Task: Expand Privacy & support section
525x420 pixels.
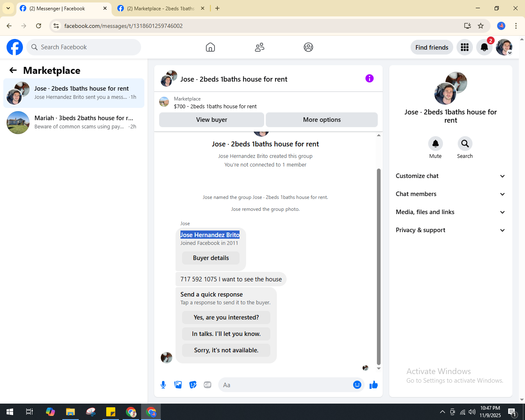Action: click(451, 230)
